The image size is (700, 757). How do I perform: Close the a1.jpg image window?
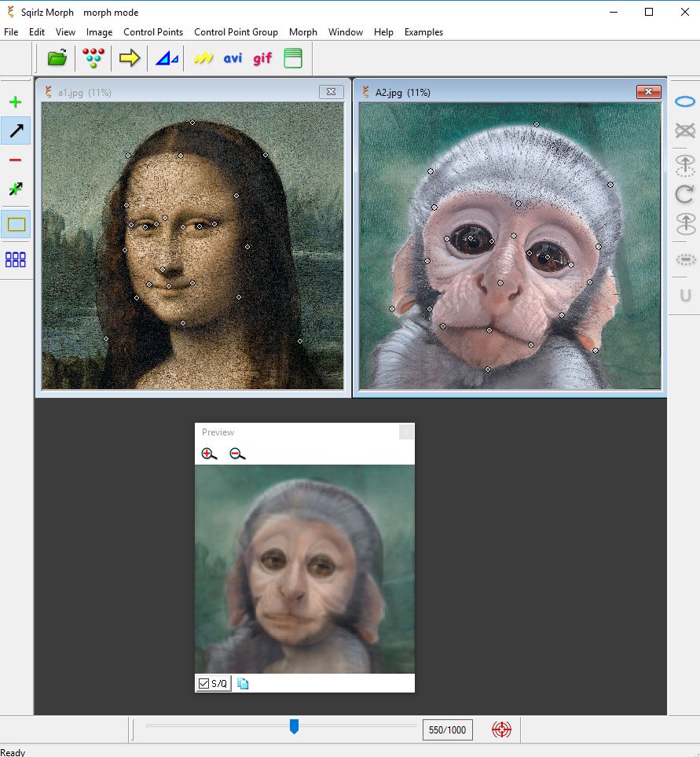(331, 92)
